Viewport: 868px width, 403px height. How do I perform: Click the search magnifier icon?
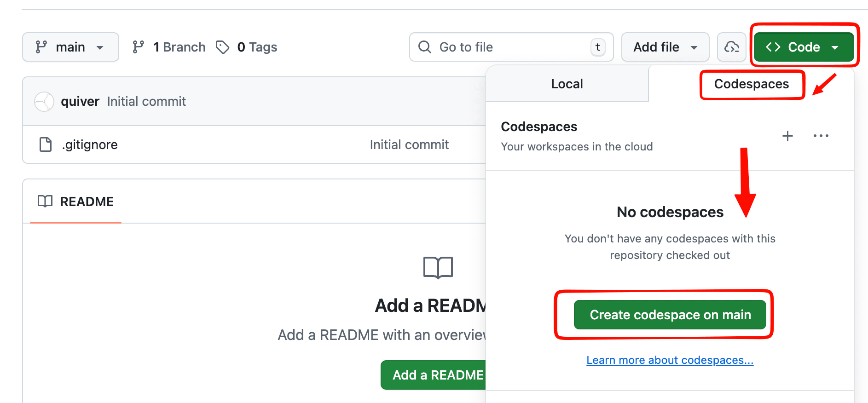click(424, 47)
